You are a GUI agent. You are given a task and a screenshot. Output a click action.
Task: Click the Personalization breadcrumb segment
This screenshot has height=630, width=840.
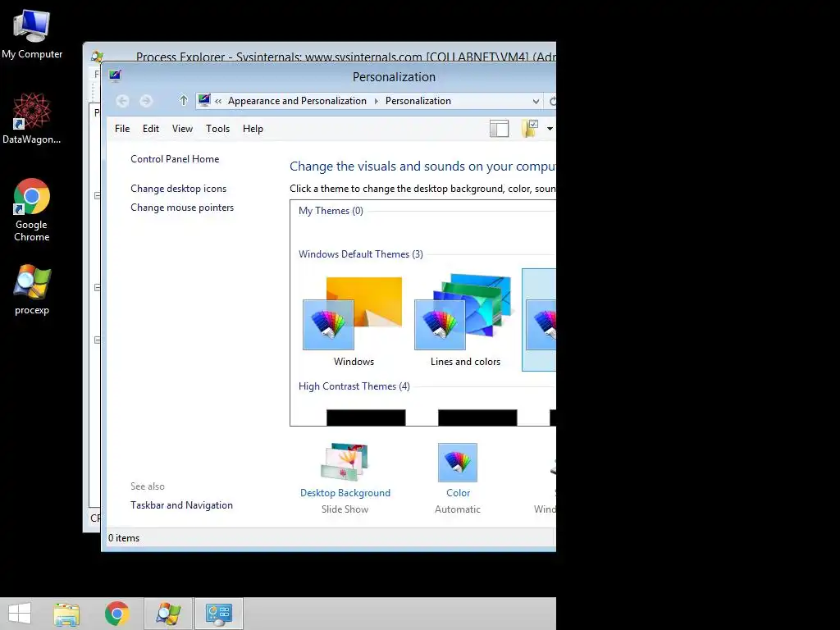coord(418,101)
